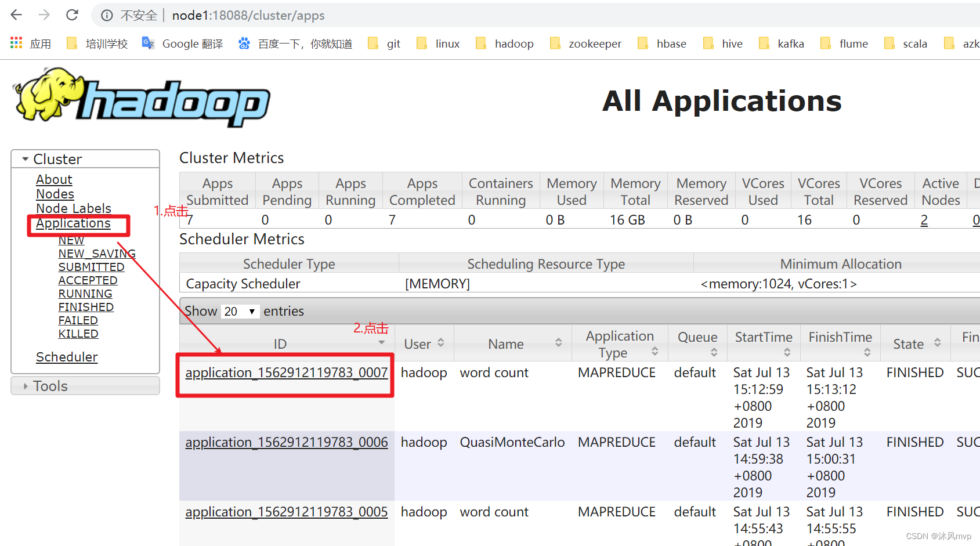980x546 pixels.
Task: Click the QuasiMonteCarlo name cell
Action: coord(512,442)
